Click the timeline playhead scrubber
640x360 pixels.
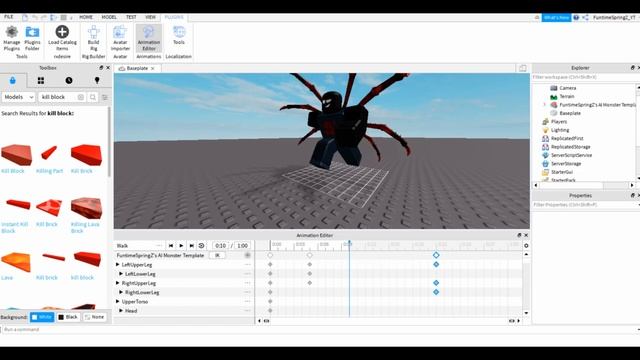pos(349,244)
